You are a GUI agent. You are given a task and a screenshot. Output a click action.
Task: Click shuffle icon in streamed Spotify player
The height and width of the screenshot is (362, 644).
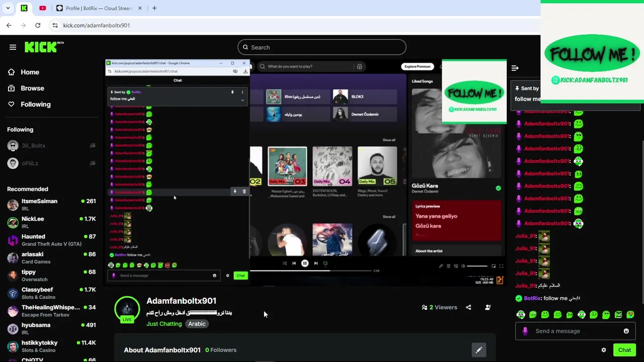285,263
